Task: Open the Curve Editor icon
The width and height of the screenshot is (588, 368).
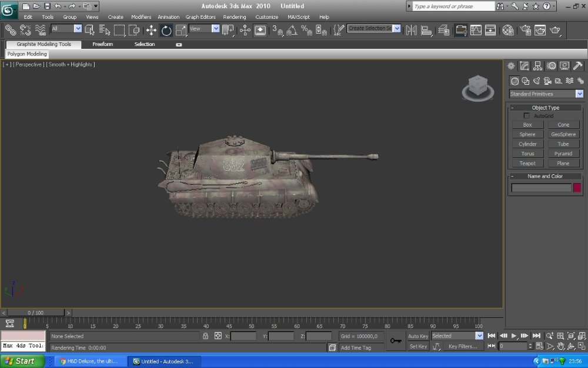Action: [476, 30]
